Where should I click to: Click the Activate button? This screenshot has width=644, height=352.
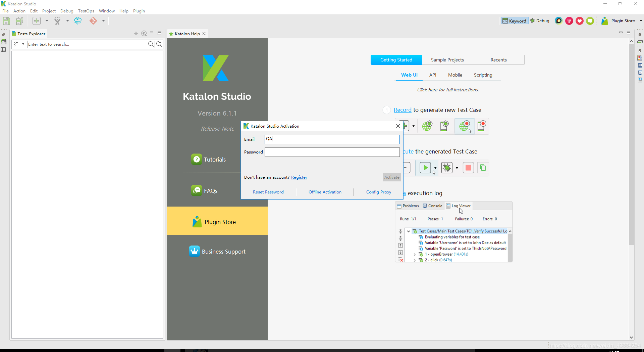point(392,177)
